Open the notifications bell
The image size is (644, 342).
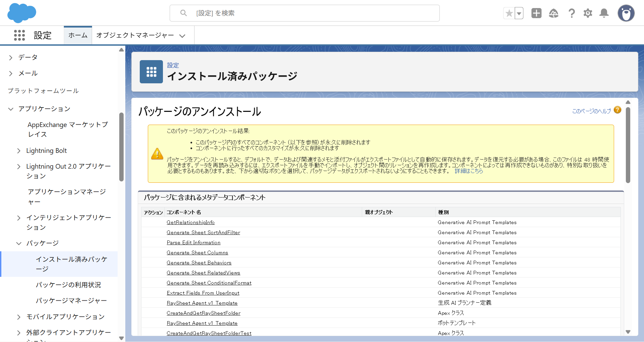click(604, 13)
